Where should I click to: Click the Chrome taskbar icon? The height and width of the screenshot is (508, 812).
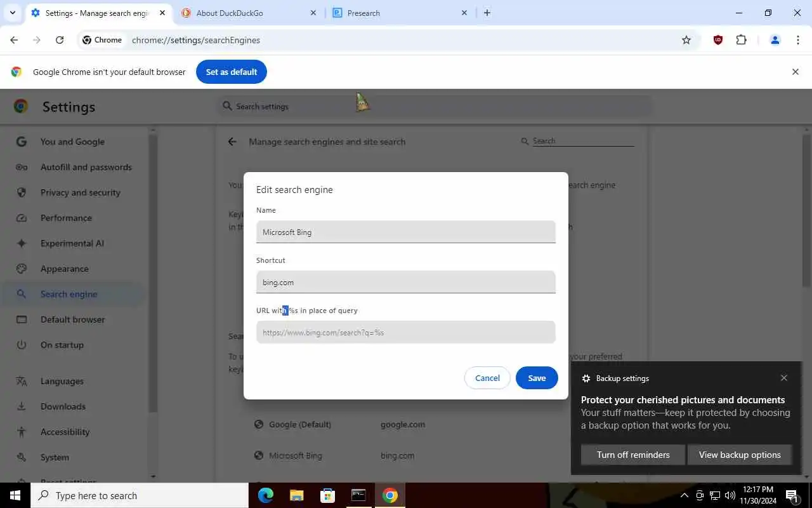click(x=390, y=495)
